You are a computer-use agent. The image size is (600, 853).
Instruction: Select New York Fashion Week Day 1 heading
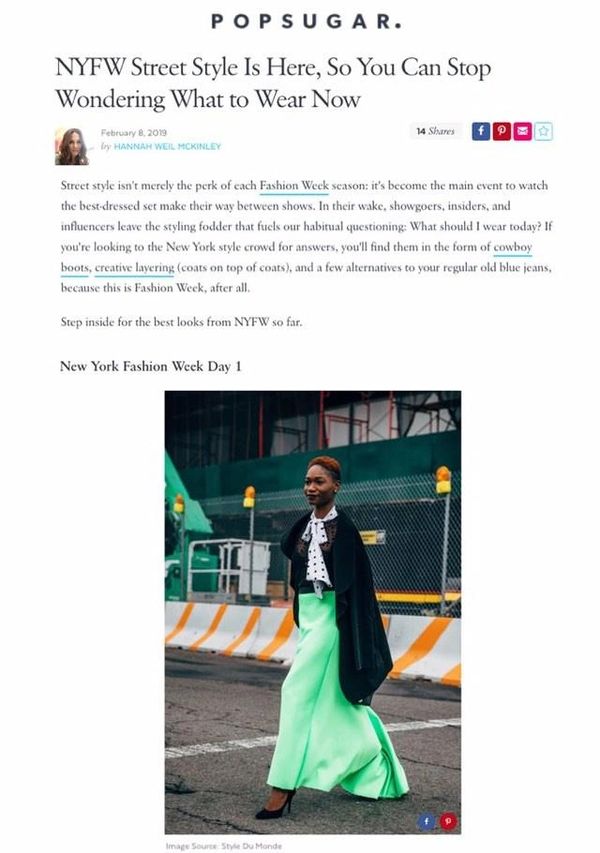(151, 366)
